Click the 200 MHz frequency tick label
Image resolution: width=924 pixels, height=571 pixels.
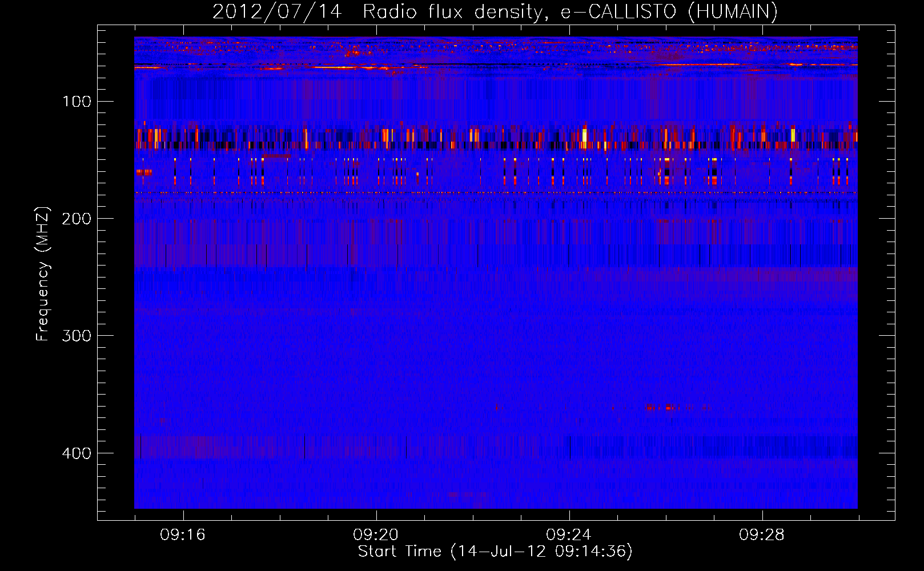pyautogui.click(x=77, y=219)
